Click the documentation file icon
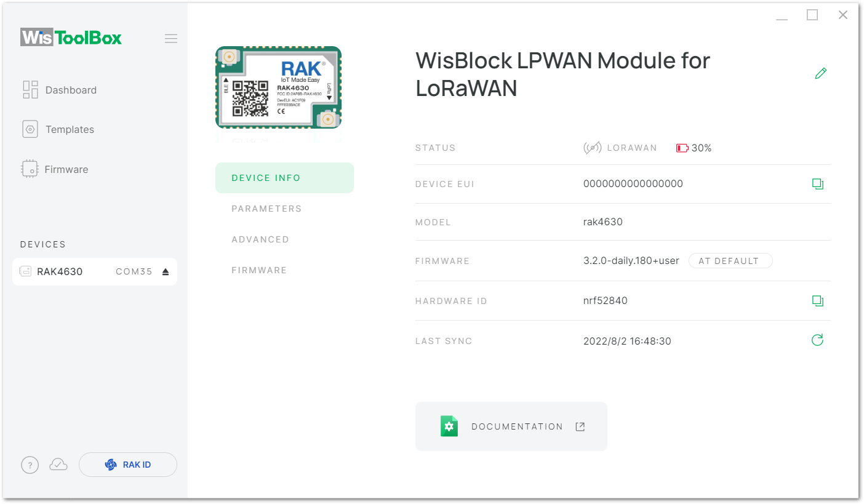Viewport: 864px width, 504px height. [x=449, y=426]
